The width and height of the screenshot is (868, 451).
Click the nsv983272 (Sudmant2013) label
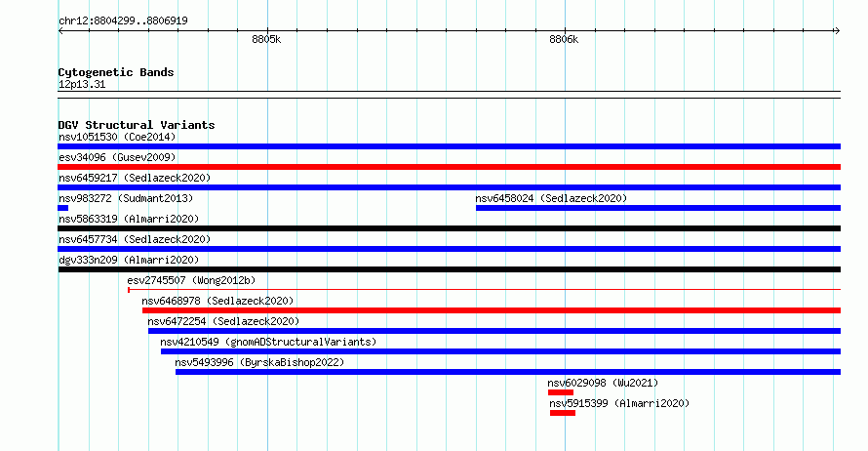point(126,198)
